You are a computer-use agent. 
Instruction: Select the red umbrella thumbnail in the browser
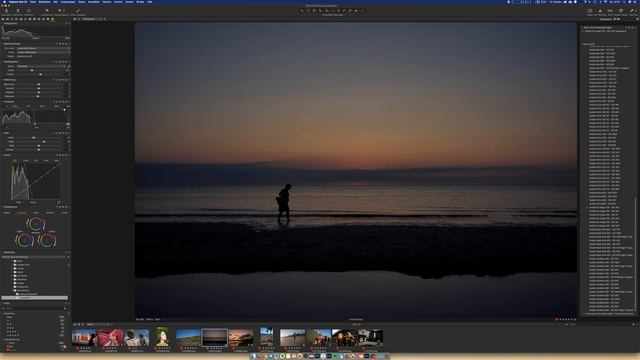110,338
